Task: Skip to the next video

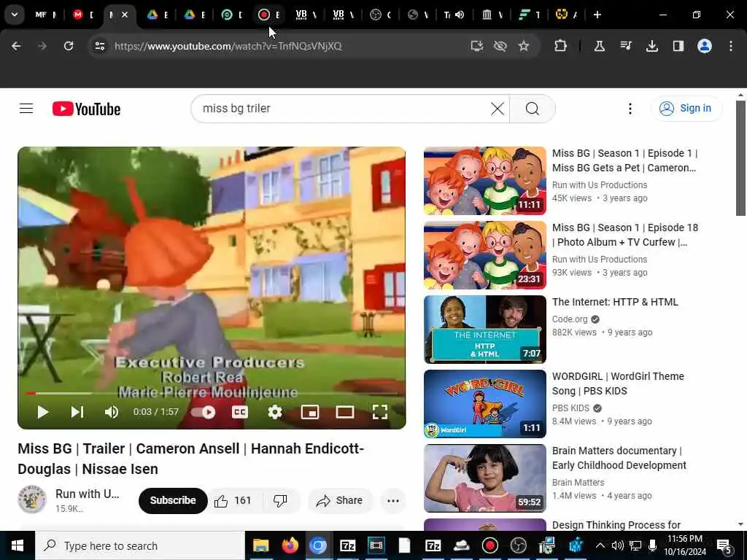Action: [x=77, y=412]
